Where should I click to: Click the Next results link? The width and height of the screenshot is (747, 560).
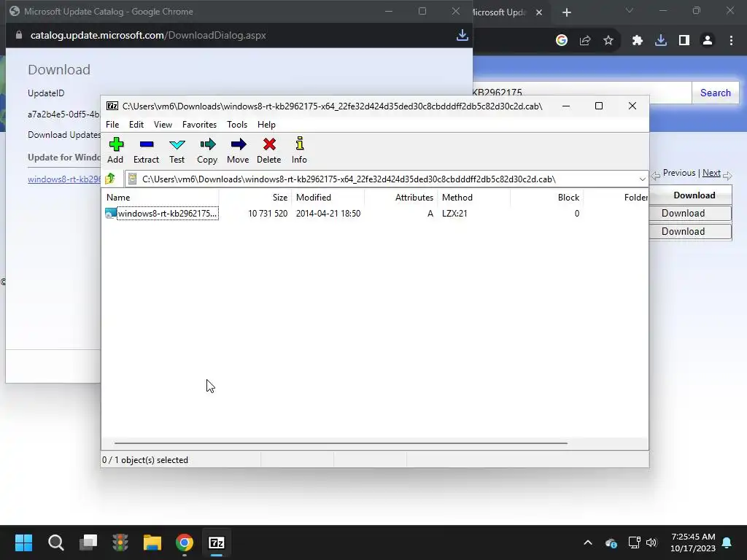(711, 173)
